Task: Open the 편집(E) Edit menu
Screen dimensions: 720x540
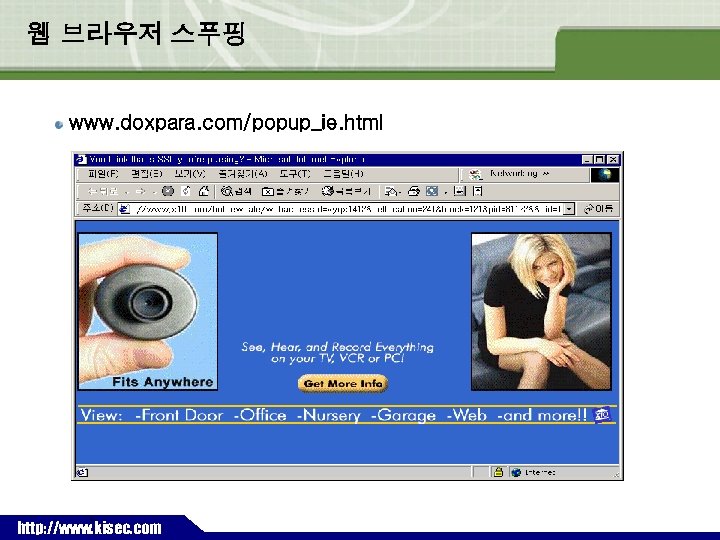Action: (x=146, y=174)
